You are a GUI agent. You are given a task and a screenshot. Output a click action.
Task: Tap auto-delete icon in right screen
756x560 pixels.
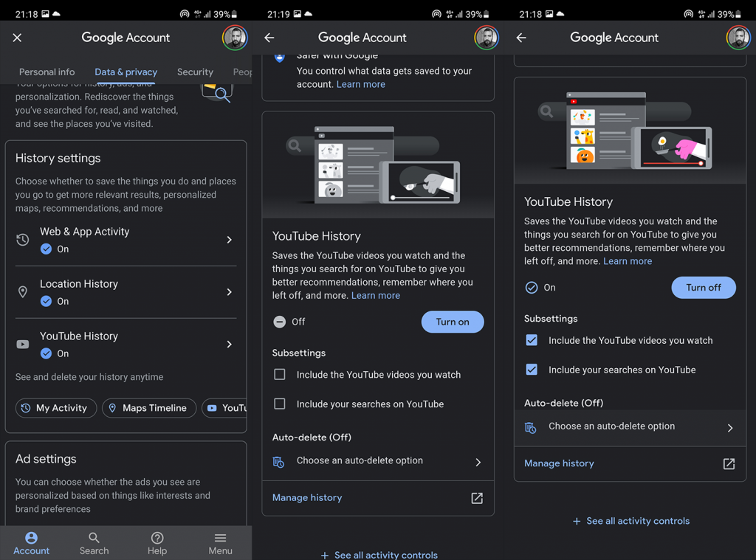pyautogui.click(x=530, y=427)
